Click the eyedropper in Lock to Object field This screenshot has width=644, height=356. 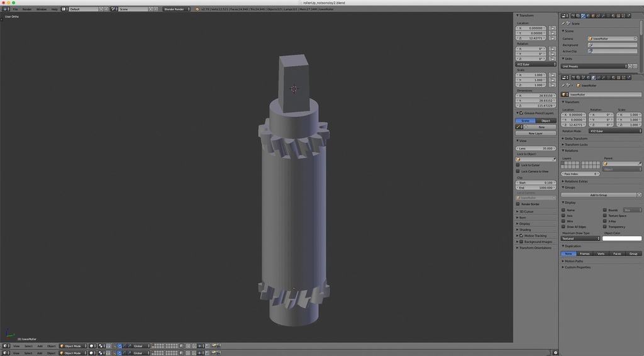pos(554,159)
